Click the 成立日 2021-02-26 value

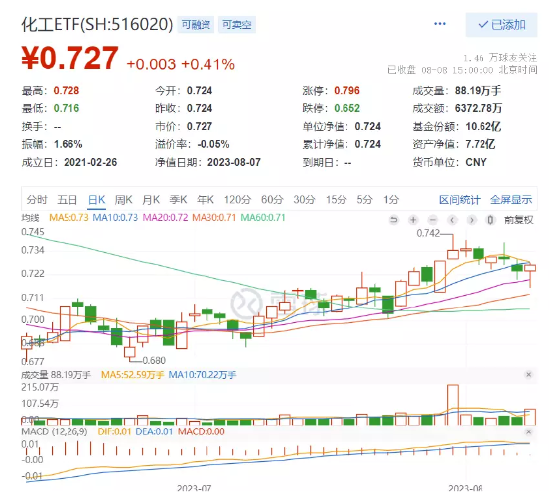pos(90,162)
